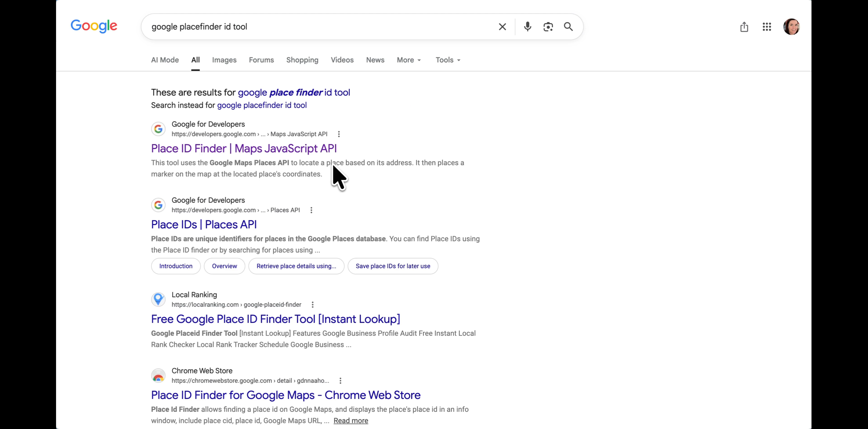Viewport: 868px width, 429px height.
Task: Open 'Place IDs | Places API' result
Action: [x=203, y=224]
